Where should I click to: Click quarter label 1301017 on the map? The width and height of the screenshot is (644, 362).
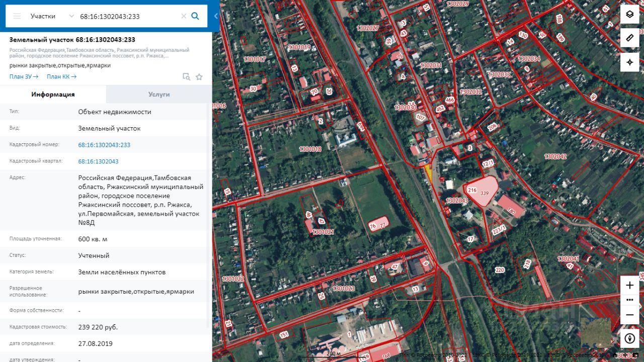click(x=255, y=59)
